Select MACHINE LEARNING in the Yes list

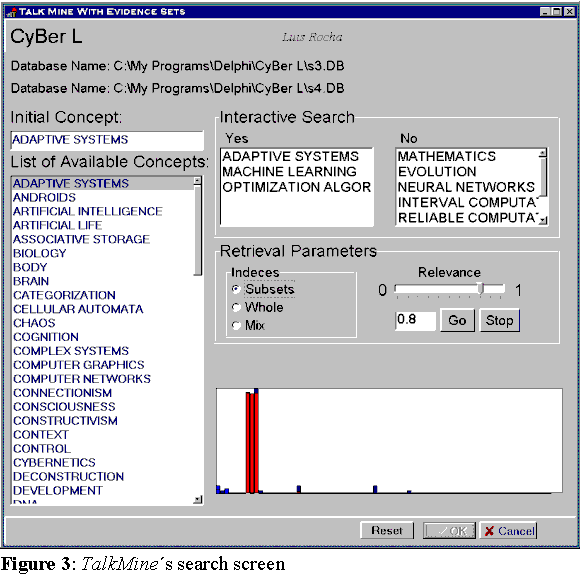(289, 172)
